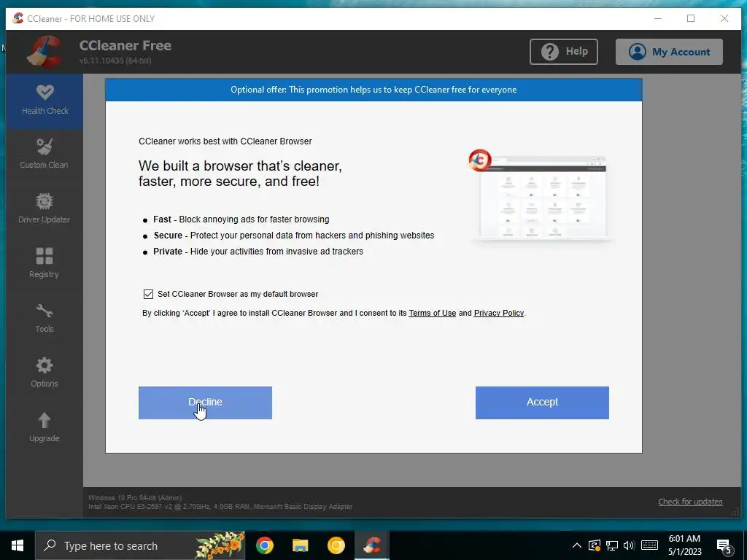Close the CCleaner window
Viewport: 747px width, 560px height.
tap(724, 18)
